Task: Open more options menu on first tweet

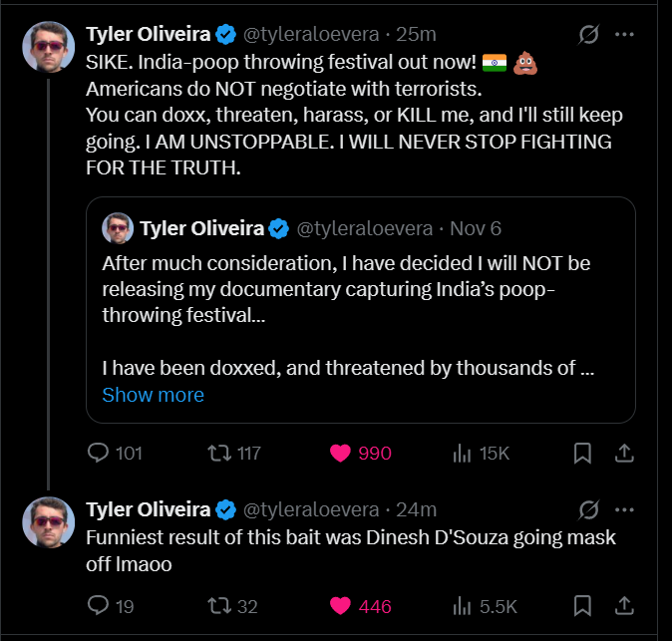Action: click(625, 35)
